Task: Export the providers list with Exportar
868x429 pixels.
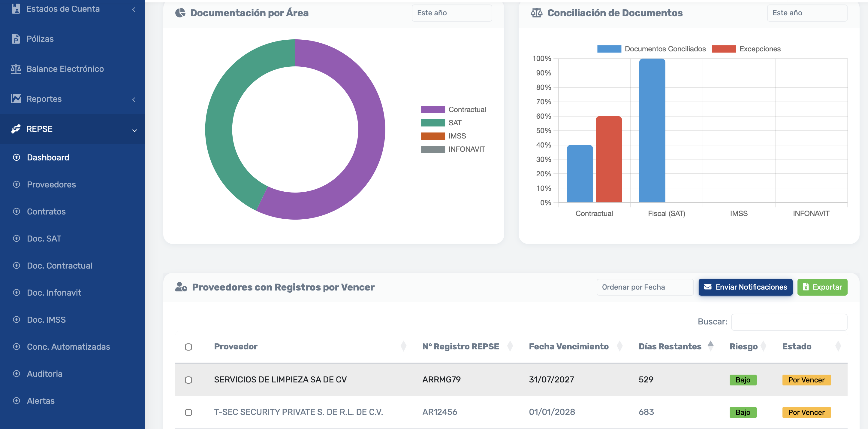Action: pos(822,287)
